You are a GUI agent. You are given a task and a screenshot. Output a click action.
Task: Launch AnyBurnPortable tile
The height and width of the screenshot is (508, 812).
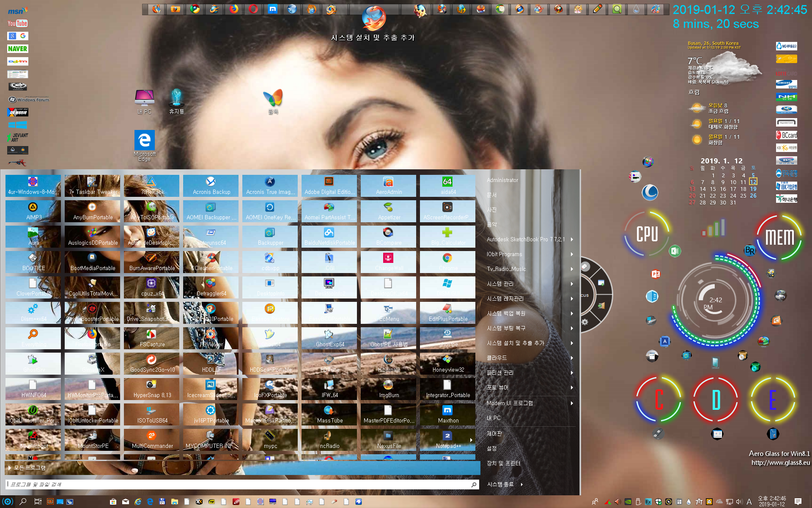tap(92, 211)
